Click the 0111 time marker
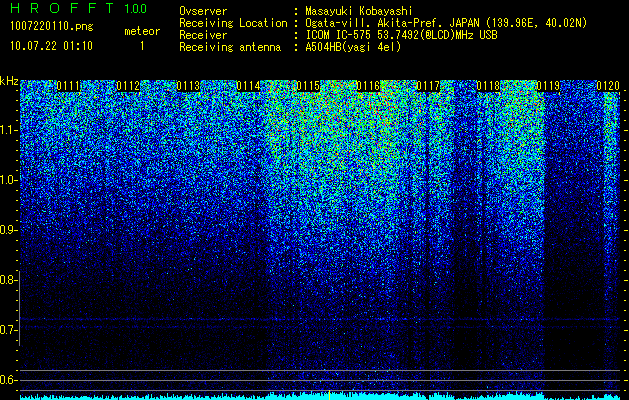The height and width of the screenshot is (400, 629). (69, 86)
